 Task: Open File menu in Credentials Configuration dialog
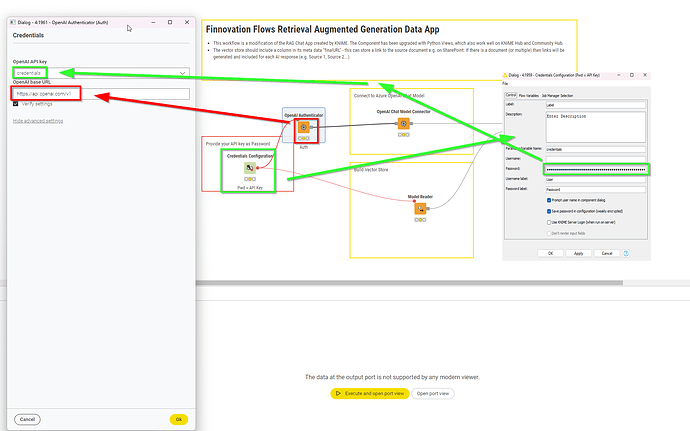(x=505, y=84)
